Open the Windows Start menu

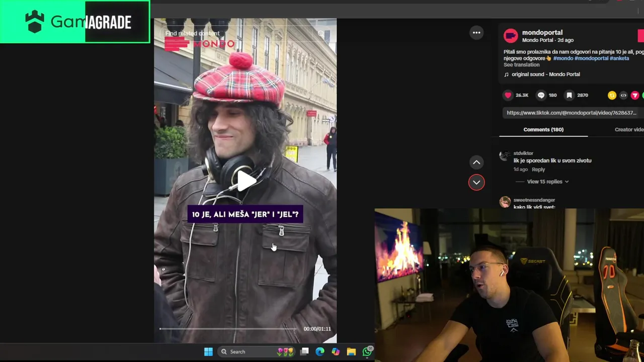[x=208, y=351]
